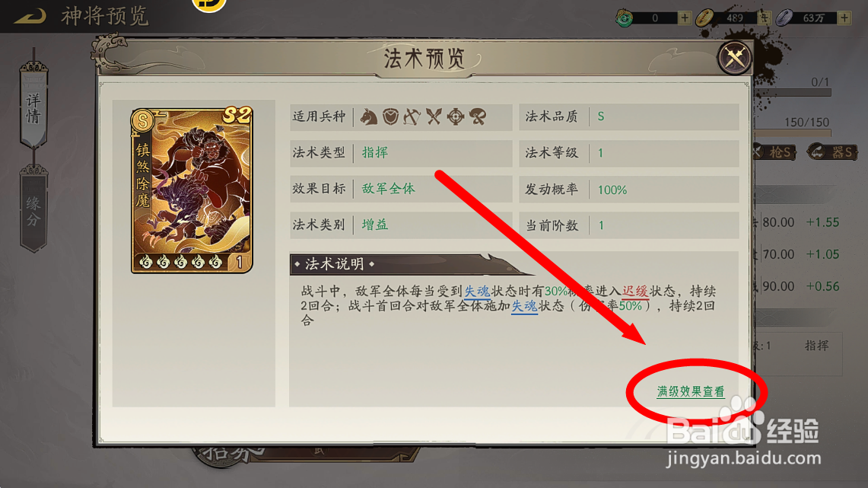Click the underlined 迟缓 status keyword
This screenshot has height=488, width=868.
coord(635,292)
